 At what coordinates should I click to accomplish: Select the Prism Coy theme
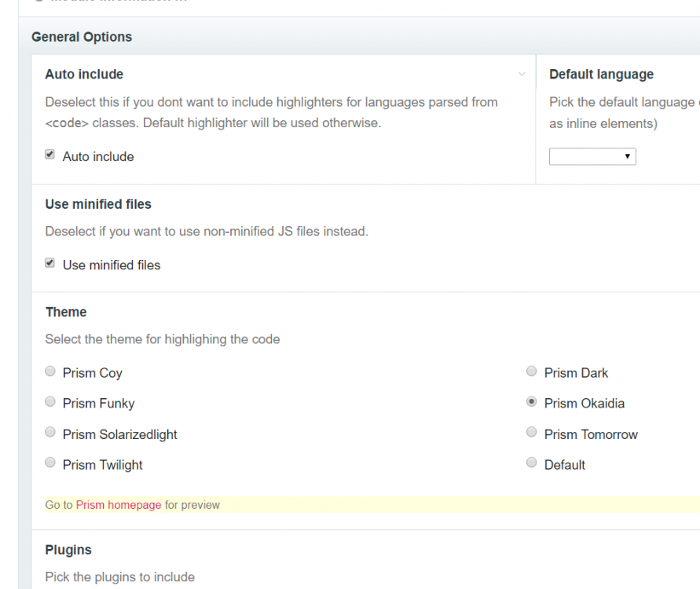point(50,372)
